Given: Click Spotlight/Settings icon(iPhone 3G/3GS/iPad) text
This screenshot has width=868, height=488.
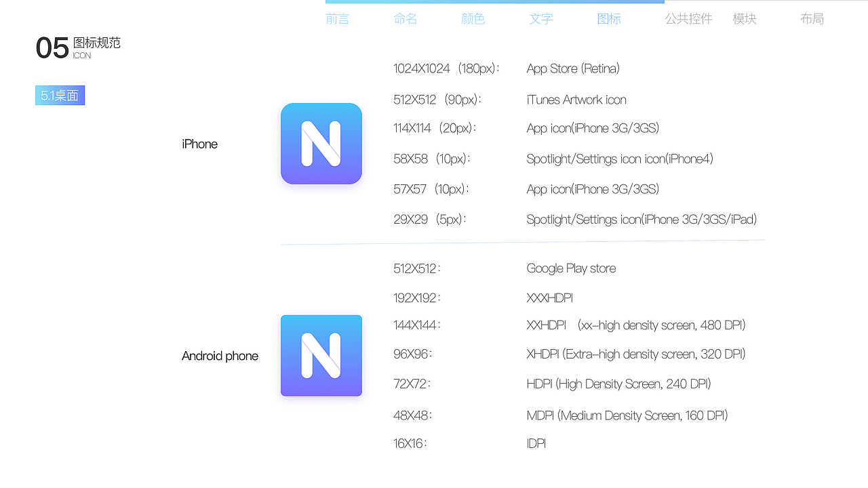Looking at the screenshot, I should [642, 219].
